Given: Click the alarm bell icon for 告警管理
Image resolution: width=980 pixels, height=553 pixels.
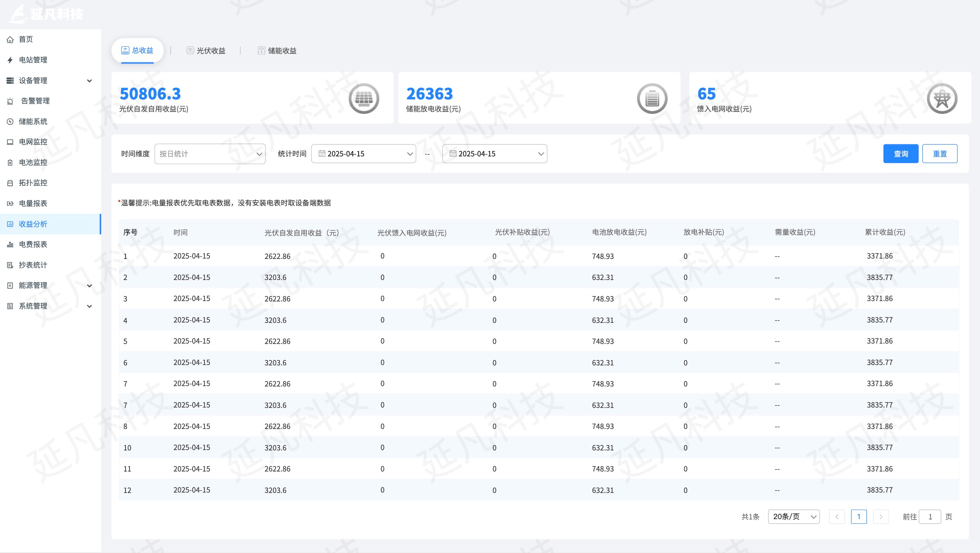Looking at the screenshot, I should pyautogui.click(x=10, y=101).
